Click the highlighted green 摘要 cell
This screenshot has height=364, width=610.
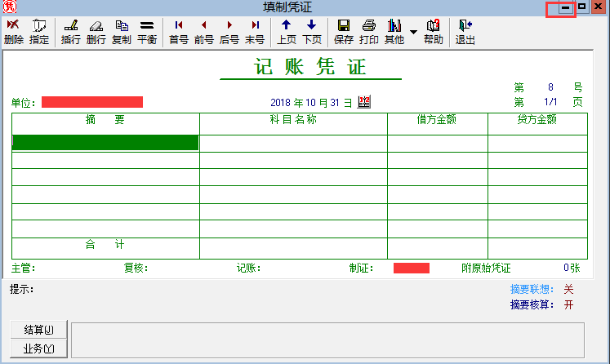coord(105,143)
